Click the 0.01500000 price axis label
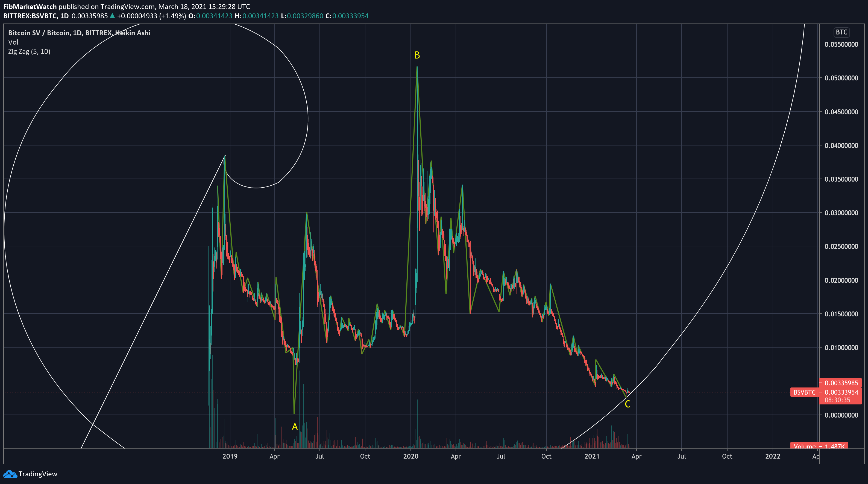 (841, 314)
